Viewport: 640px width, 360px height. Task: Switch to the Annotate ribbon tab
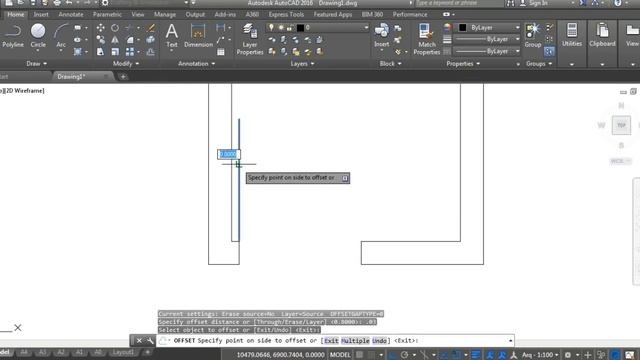pos(71,14)
